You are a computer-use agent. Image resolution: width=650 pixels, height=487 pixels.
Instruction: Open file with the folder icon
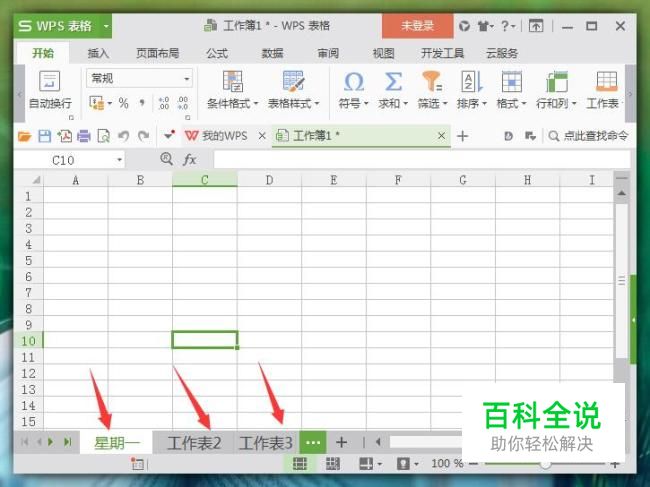pyautogui.click(x=24, y=136)
